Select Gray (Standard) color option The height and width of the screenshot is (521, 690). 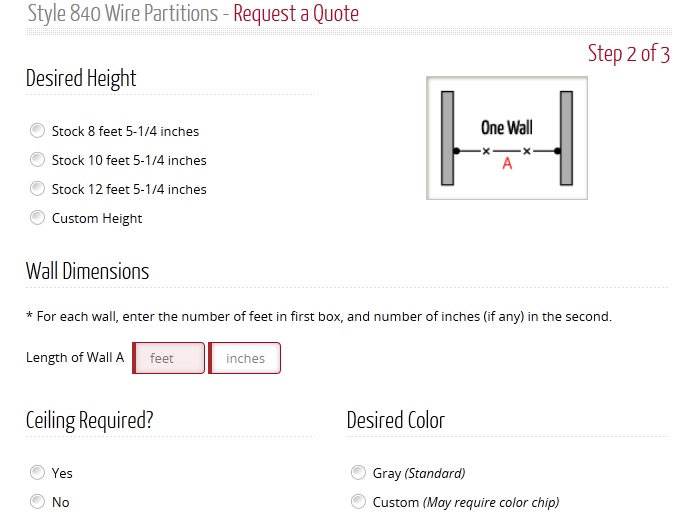pyautogui.click(x=358, y=473)
